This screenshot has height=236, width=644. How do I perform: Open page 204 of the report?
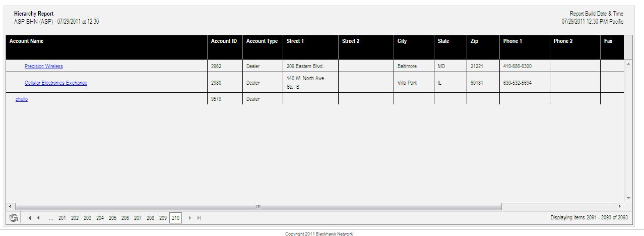tap(100, 218)
